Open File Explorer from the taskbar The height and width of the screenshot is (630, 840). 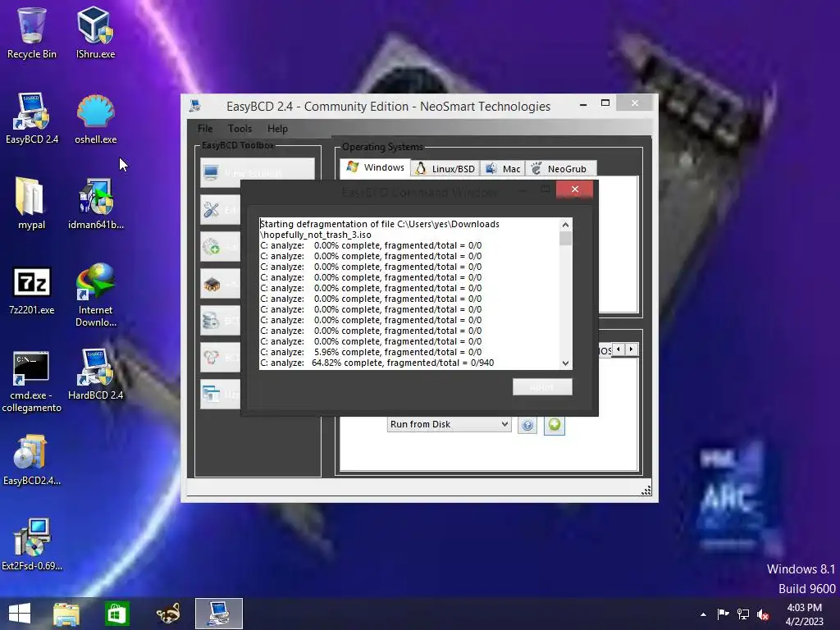66,614
